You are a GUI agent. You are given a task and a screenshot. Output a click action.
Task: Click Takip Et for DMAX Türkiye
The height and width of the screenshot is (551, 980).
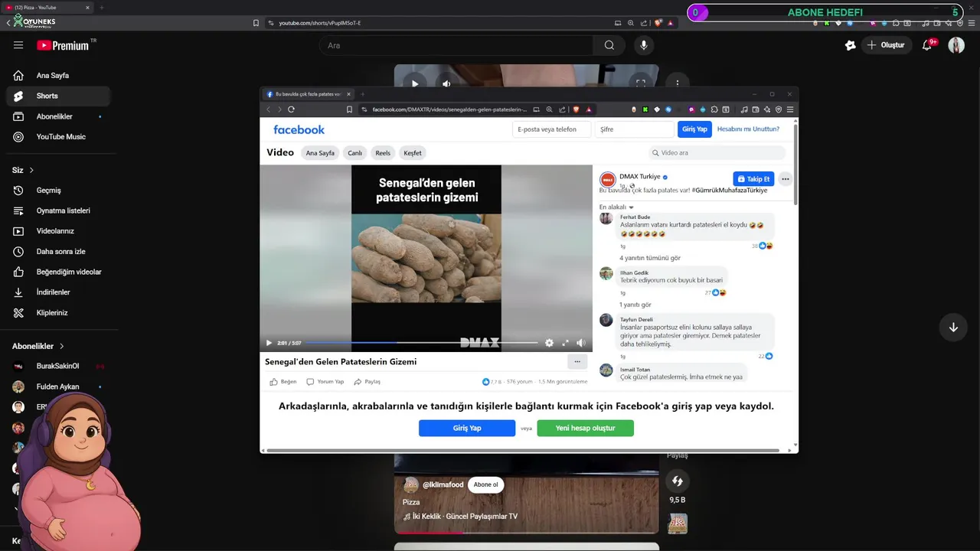tap(753, 179)
